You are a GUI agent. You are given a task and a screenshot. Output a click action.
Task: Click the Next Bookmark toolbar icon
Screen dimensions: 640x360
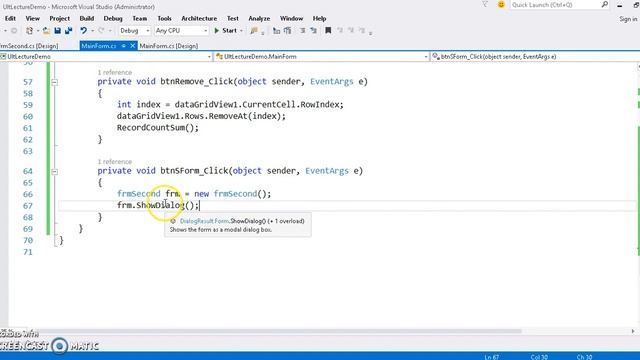(x=351, y=31)
